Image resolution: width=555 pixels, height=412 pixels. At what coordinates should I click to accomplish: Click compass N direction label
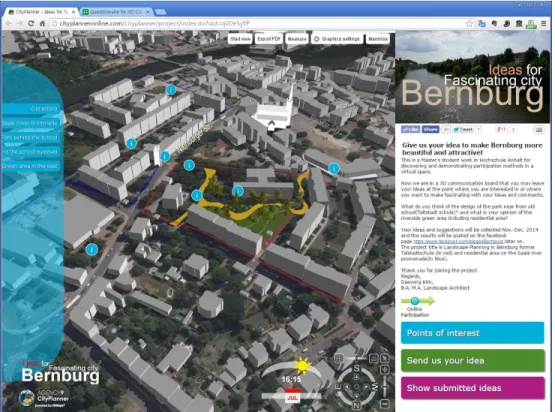click(356, 405)
